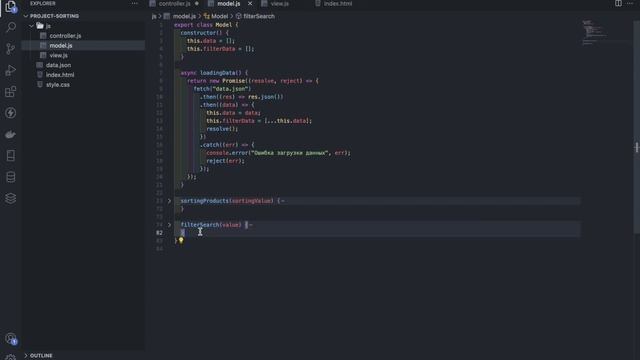Click the folded ellipsis after filterSearch

point(251,225)
